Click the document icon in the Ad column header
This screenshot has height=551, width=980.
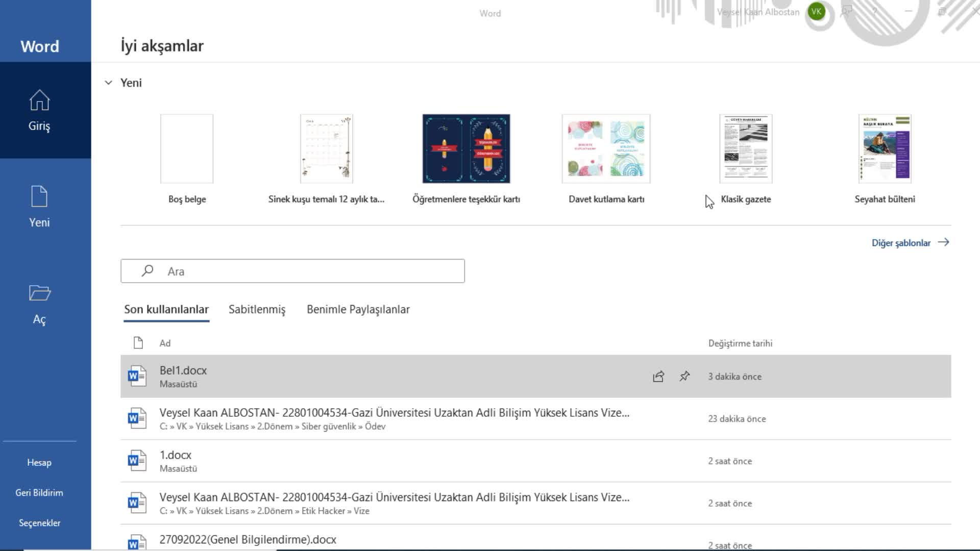pos(138,343)
